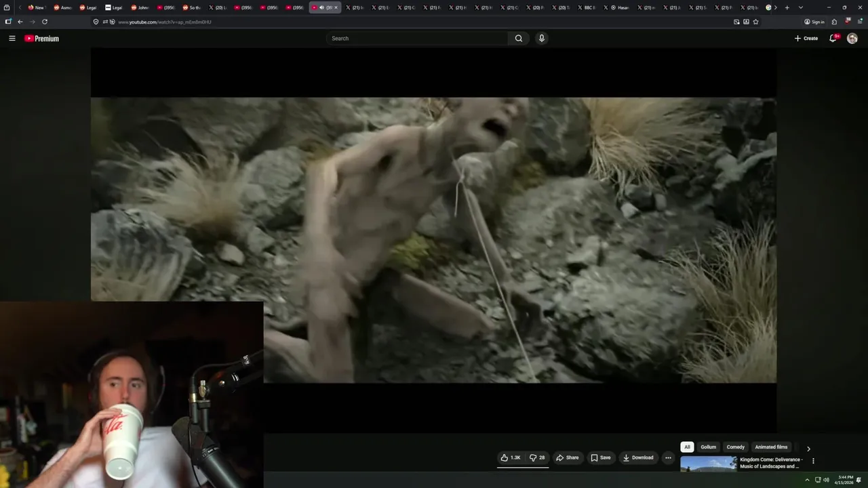The width and height of the screenshot is (868, 488).
Task: Open network status tray icon
Action: point(818,480)
